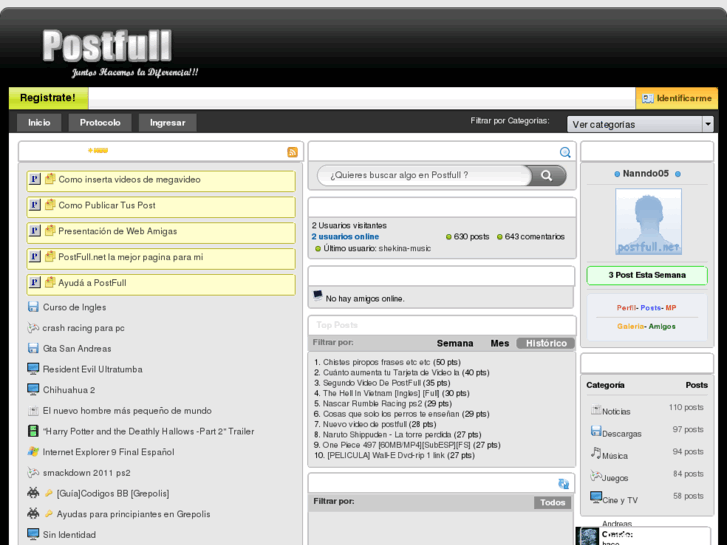This screenshot has height=545, width=727.
Task: Click the RSS feed icon in posts panel
Action: click(x=292, y=152)
